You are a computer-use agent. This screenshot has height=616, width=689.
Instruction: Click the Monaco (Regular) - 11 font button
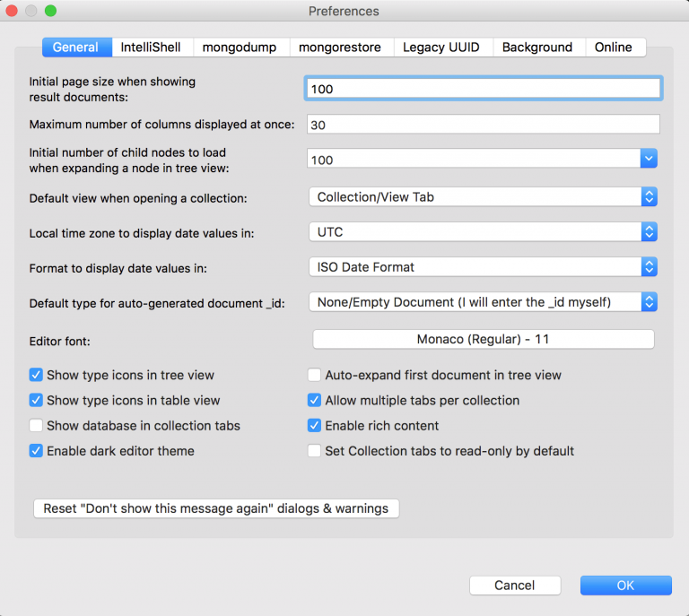[484, 340]
